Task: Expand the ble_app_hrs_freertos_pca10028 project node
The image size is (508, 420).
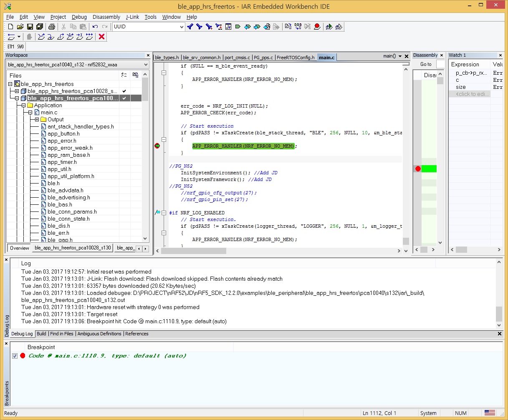Action: tap(17, 91)
